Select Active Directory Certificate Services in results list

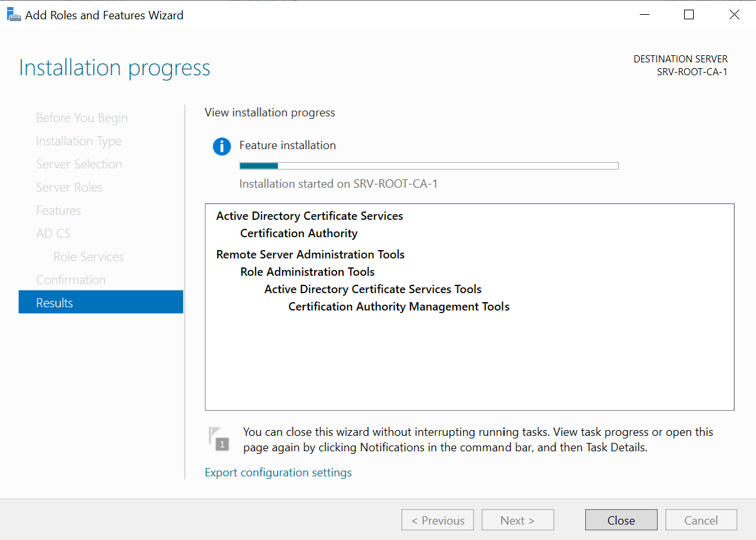[x=310, y=215]
